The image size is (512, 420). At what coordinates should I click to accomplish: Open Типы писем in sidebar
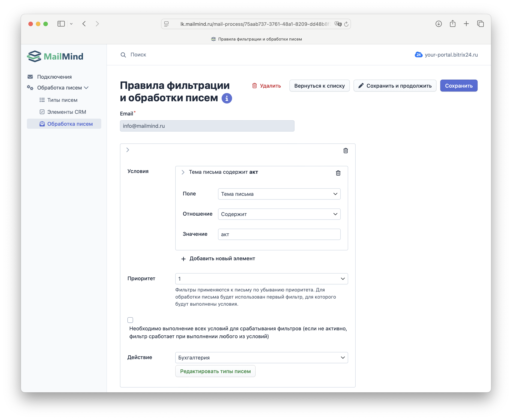62,100
